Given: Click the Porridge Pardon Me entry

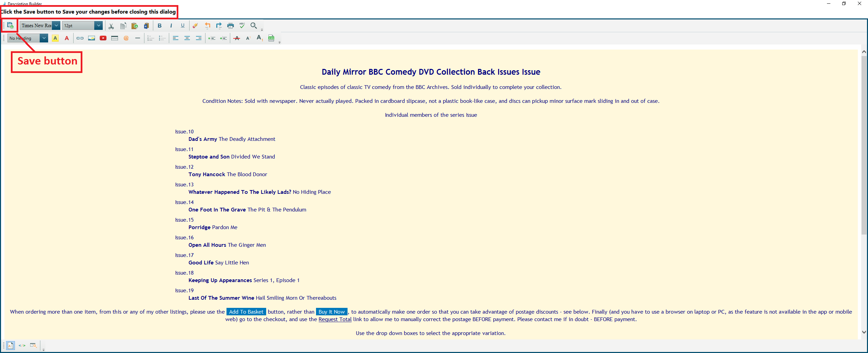Looking at the screenshot, I should pos(213,227).
